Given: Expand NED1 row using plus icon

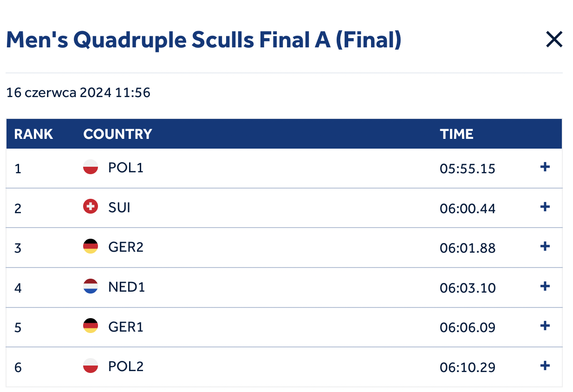Looking at the screenshot, I should 545,287.
